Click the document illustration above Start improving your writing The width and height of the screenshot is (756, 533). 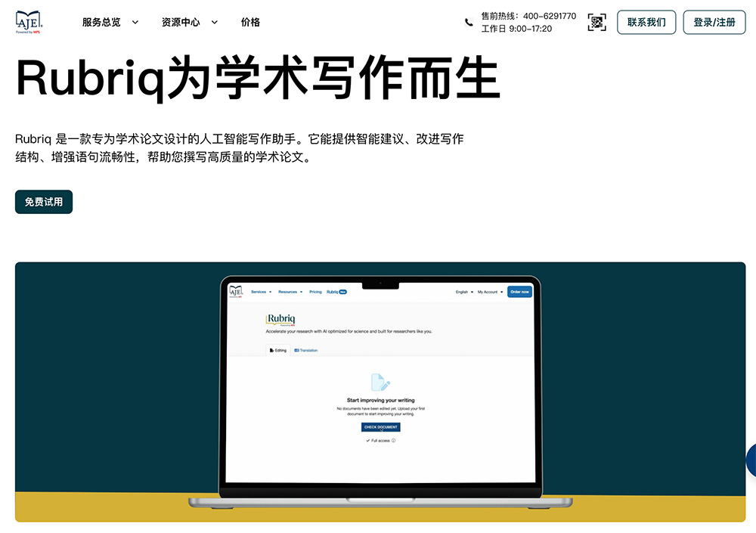[380, 382]
